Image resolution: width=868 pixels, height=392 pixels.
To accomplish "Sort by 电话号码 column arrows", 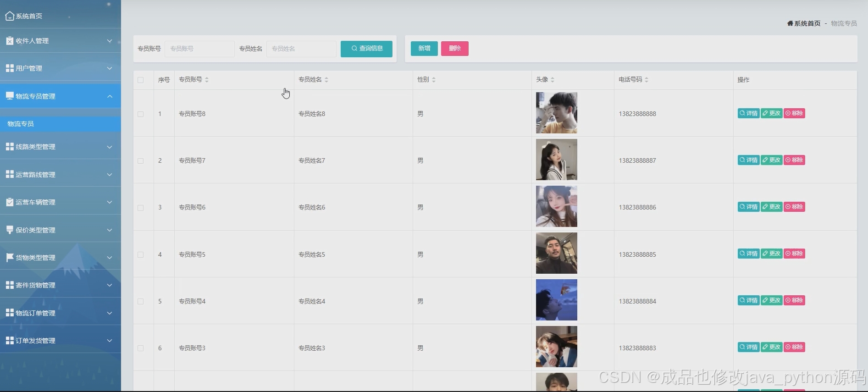I will [x=647, y=80].
